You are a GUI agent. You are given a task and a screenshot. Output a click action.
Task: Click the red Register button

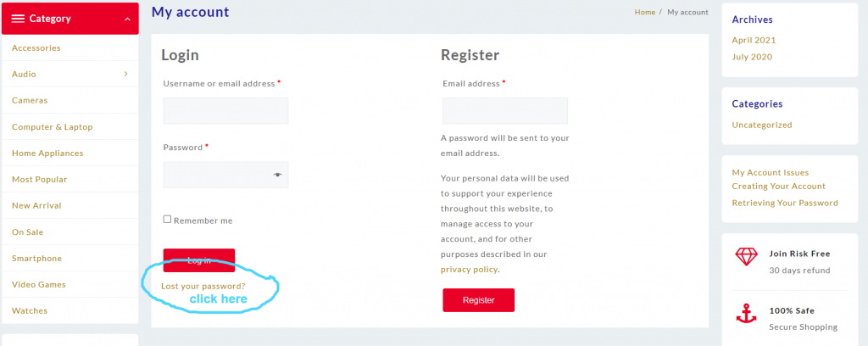pos(479,300)
